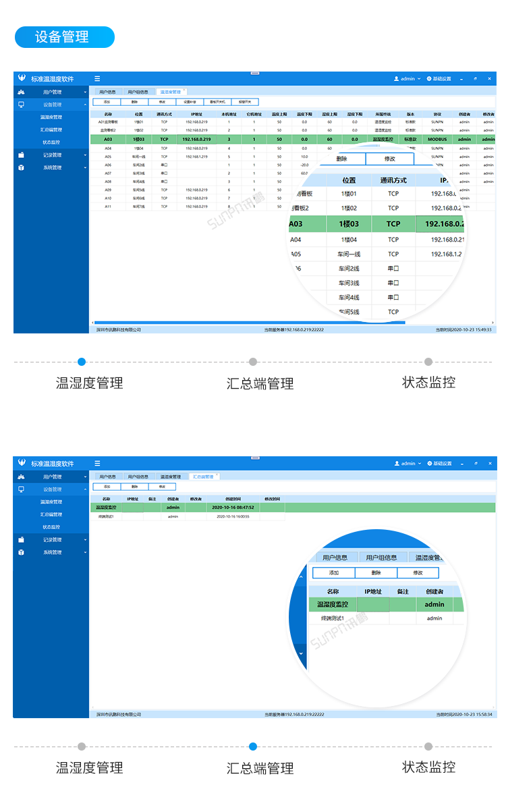Screen dimensions: 506x812
Task: Select the gray dot above the upper 状态监控 label
Action: coord(428,362)
